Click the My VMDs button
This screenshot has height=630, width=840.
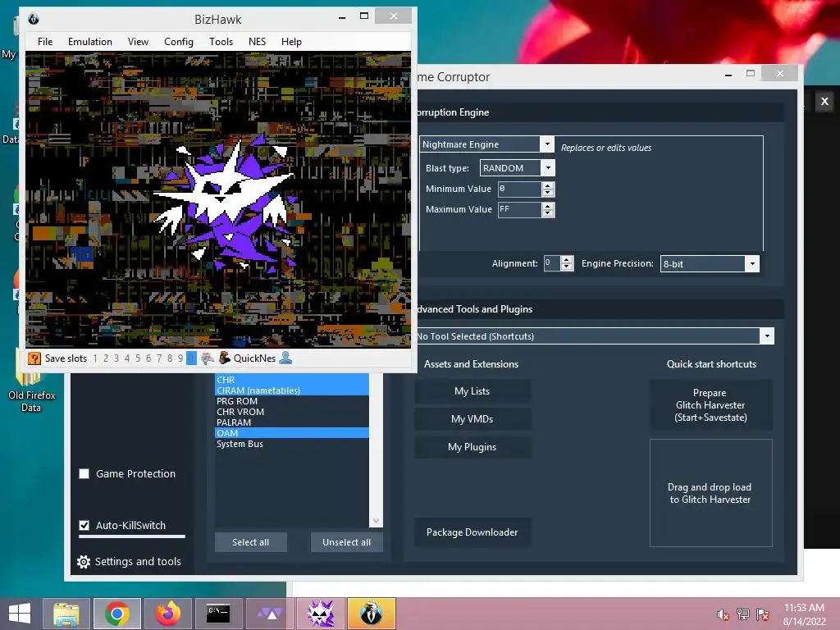(x=472, y=419)
